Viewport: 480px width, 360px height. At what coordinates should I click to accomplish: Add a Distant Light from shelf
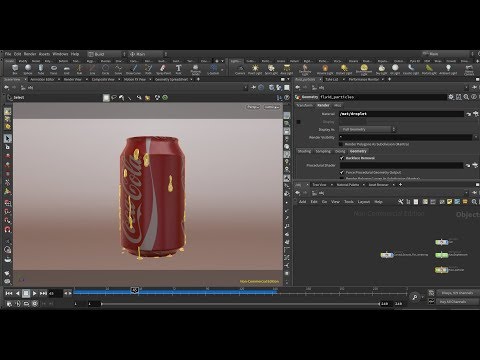point(344,69)
